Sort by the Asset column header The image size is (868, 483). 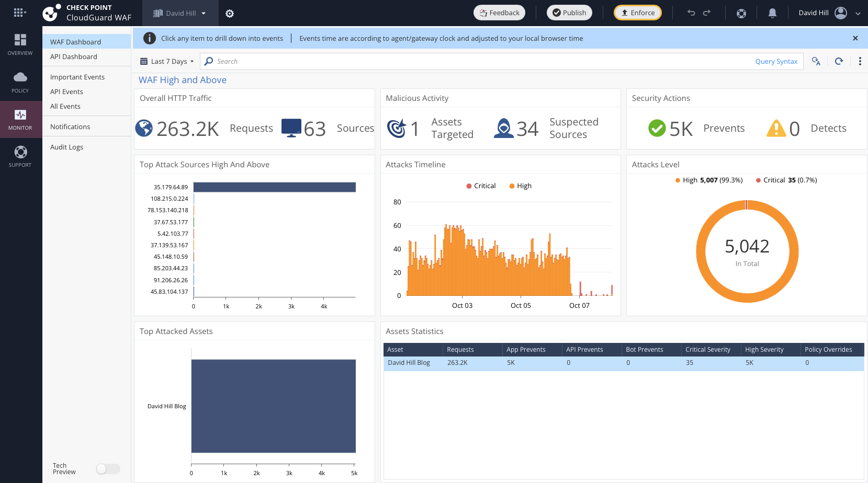click(x=413, y=350)
